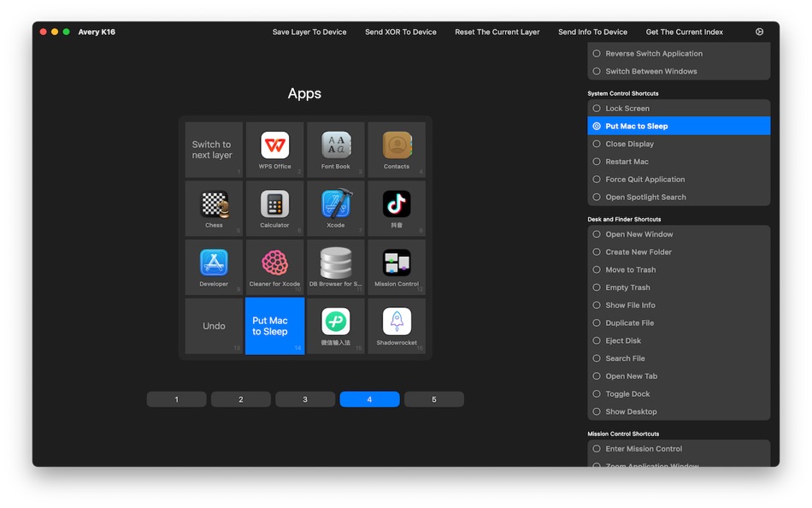Select the Chess app tile
812x508 pixels.
tap(214, 209)
